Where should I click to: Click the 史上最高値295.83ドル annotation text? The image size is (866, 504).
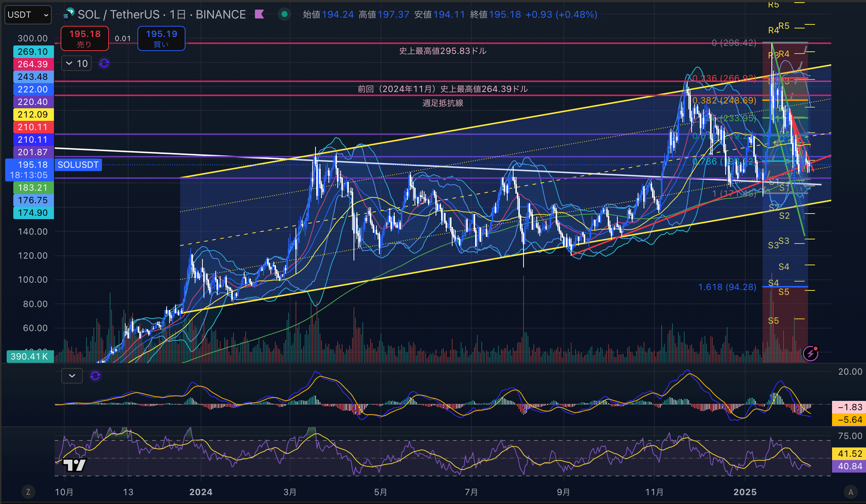point(443,51)
